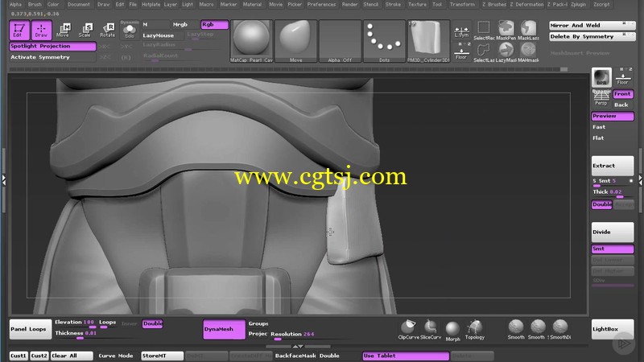Select the !SmoothDi brush
Image resolution: width=644 pixels, height=362 pixels.
point(559,330)
